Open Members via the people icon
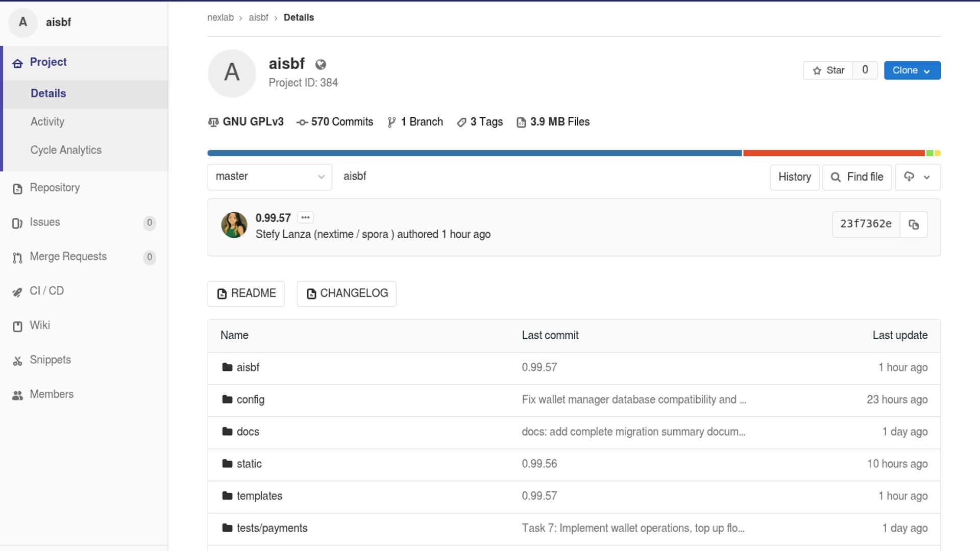 point(17,394)
